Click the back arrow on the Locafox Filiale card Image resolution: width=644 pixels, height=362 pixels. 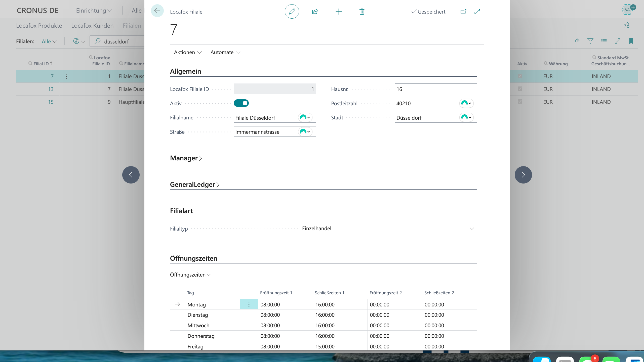(x=157, y=11)
